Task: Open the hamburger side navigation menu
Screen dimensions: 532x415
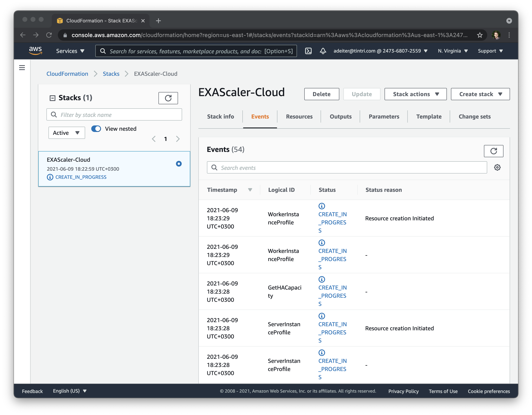Action: point(22,68)
